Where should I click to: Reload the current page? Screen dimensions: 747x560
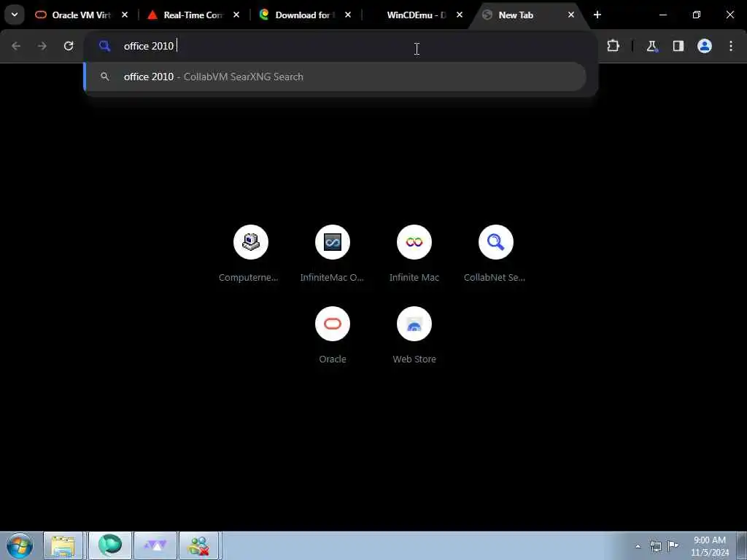tap(69, 46)
